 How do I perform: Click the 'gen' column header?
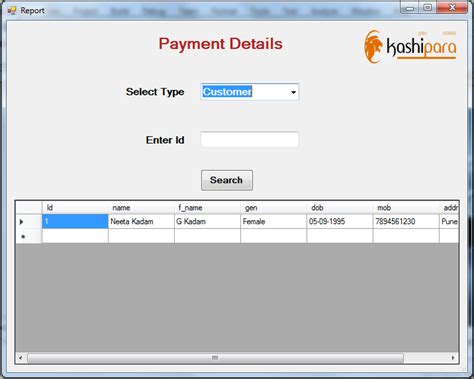pyautogui.click(x=273, y=208)
